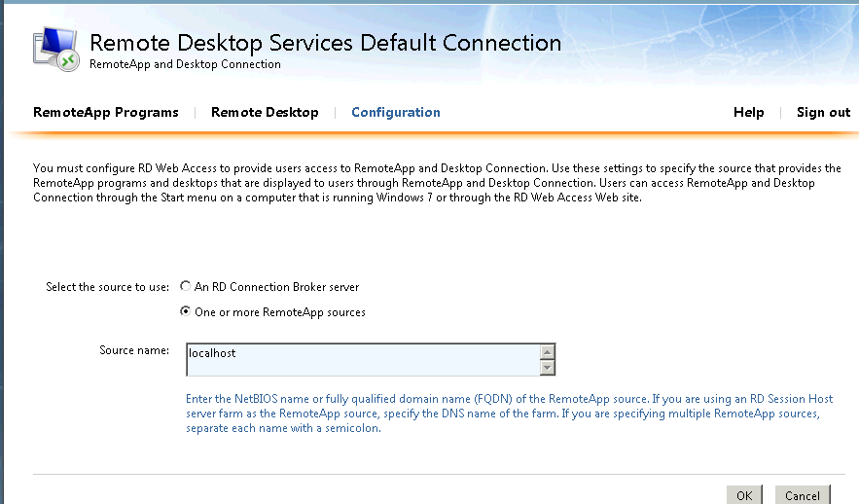The height and width of the screenshot is (504, 859).
Task: Confirm settings with the OK button
Action: tap(744, 495)
